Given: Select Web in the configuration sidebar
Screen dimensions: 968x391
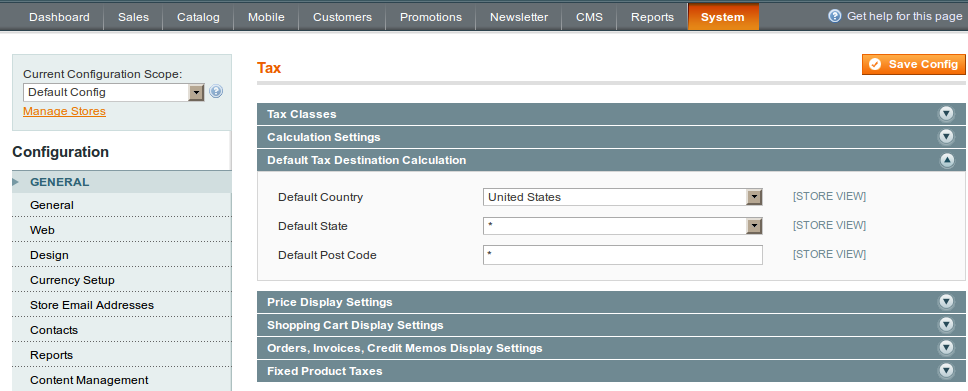Looking at the screenshot, I should 122,230.
